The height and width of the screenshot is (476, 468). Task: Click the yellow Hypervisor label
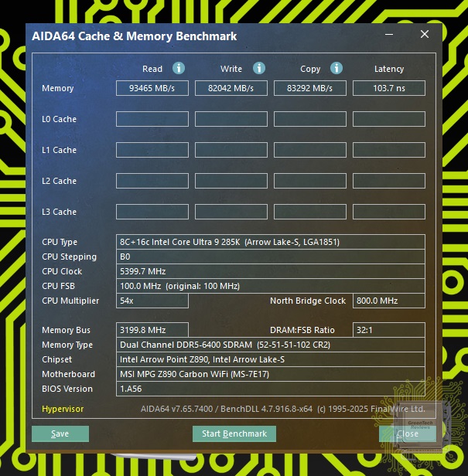point(63,409)
